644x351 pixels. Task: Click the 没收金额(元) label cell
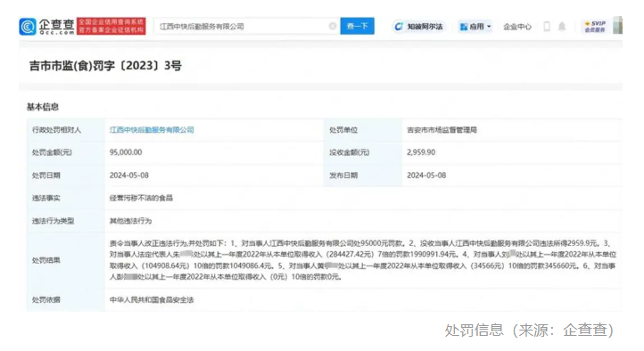click(363, 152)
